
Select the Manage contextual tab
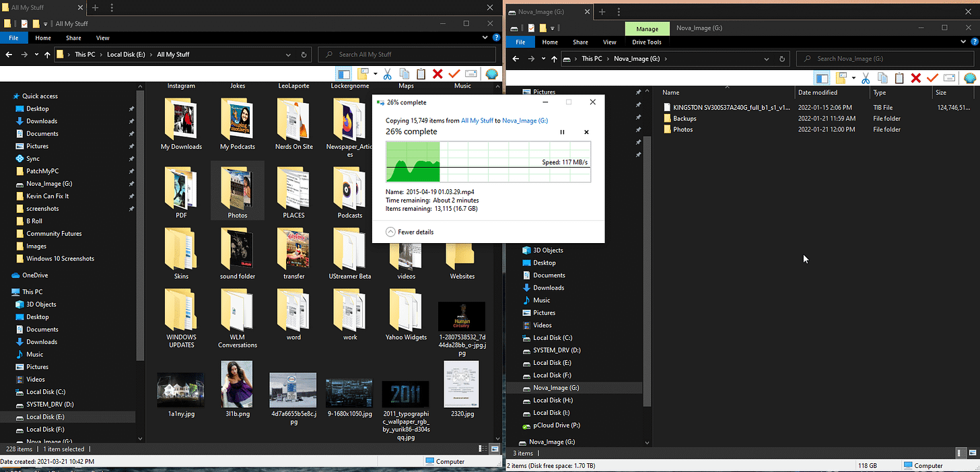(647, 29)
